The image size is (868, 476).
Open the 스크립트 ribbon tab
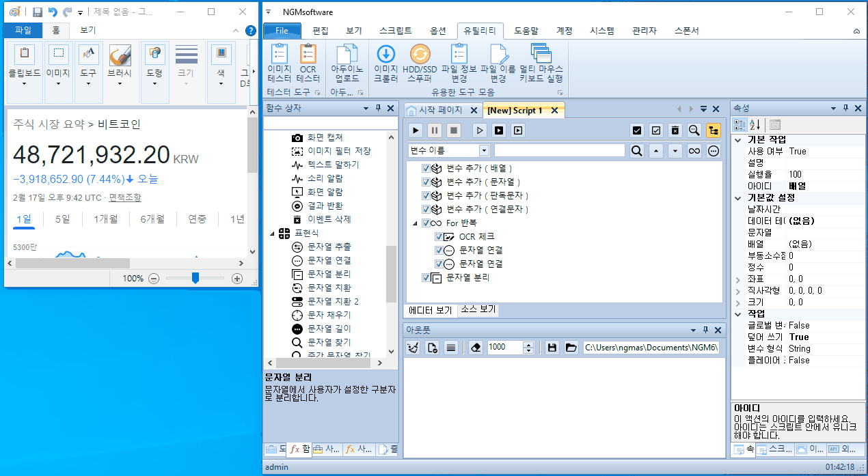396,31
